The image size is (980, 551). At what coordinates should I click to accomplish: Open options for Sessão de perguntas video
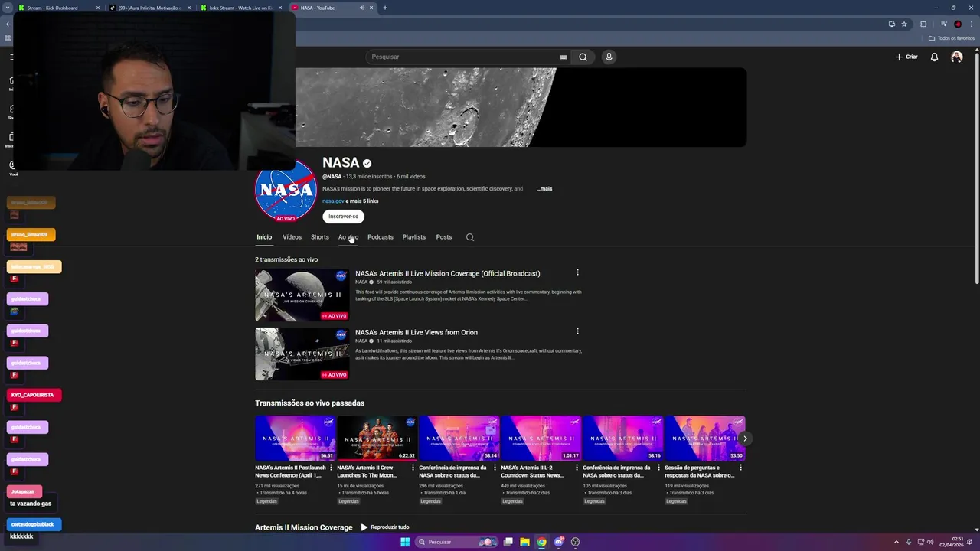click(740, 468)
